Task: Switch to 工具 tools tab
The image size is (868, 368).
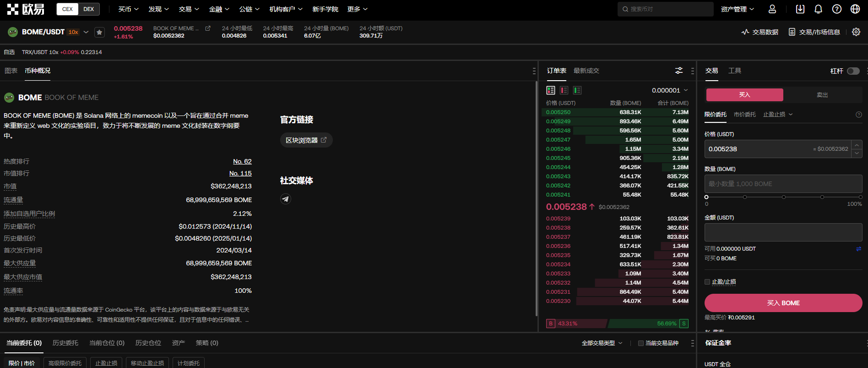Action: click(735, 71)
